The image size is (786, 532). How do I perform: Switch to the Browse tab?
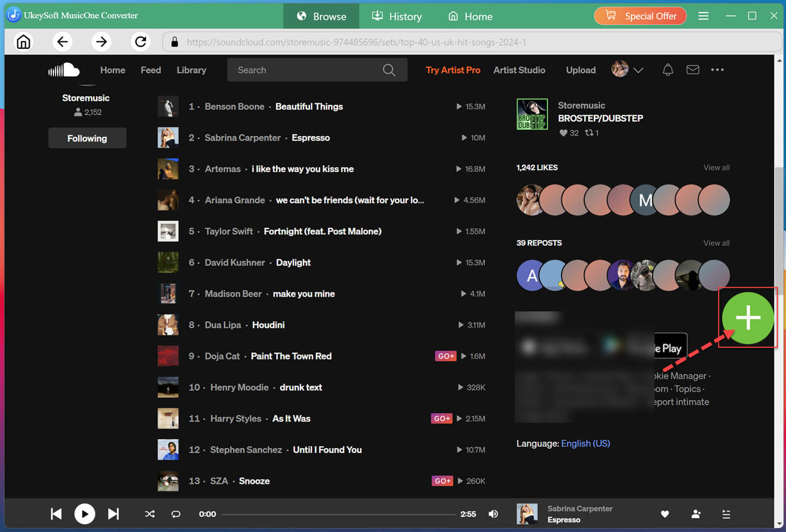point(321,16)
